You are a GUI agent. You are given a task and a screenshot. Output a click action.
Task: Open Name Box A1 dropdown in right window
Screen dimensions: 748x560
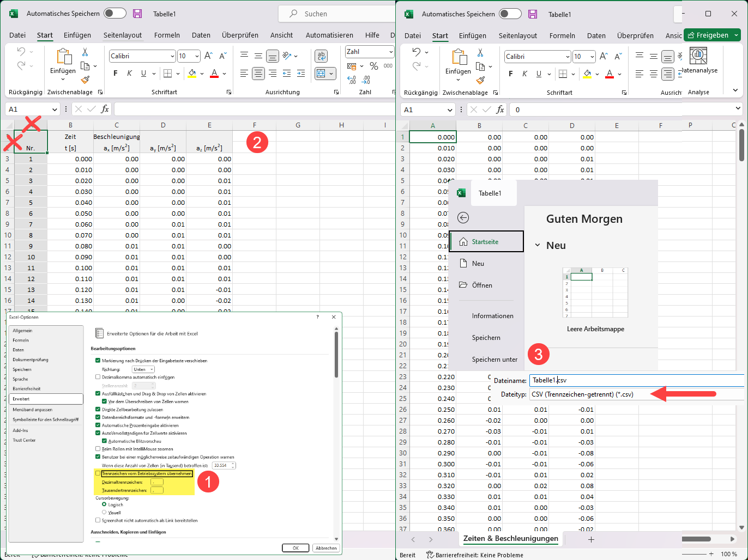click(450, 109)
